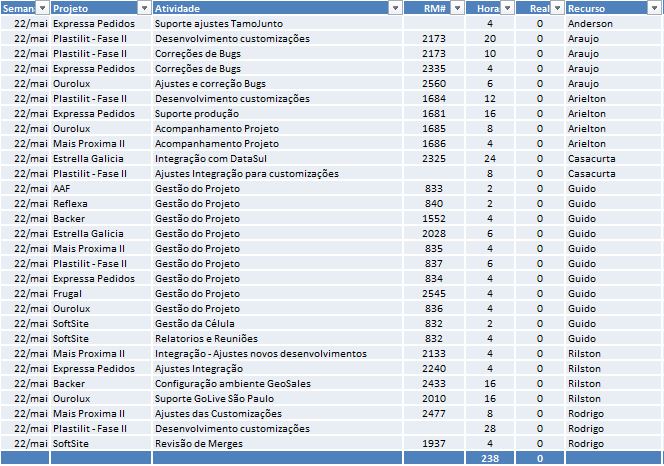
Task: Open the Projeto column filter dropdown
Action: click(145, 8)
